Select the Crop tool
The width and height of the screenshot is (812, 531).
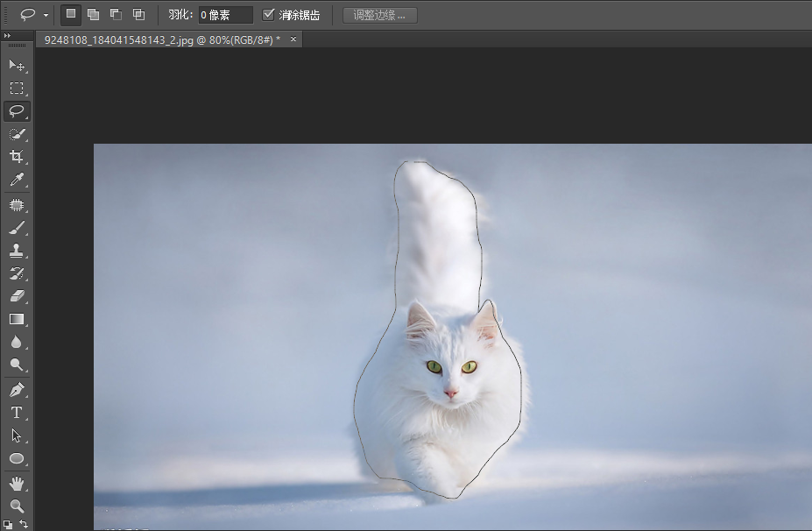pos(17,157)
